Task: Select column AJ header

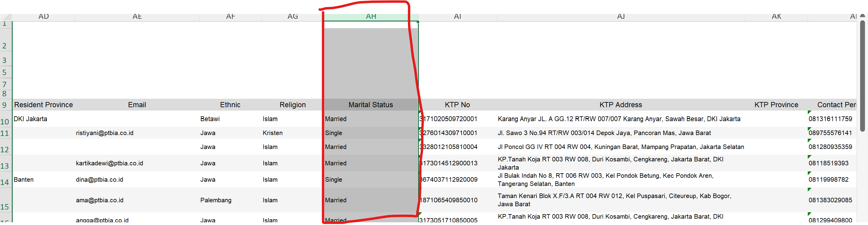Action: click(621, 17)
